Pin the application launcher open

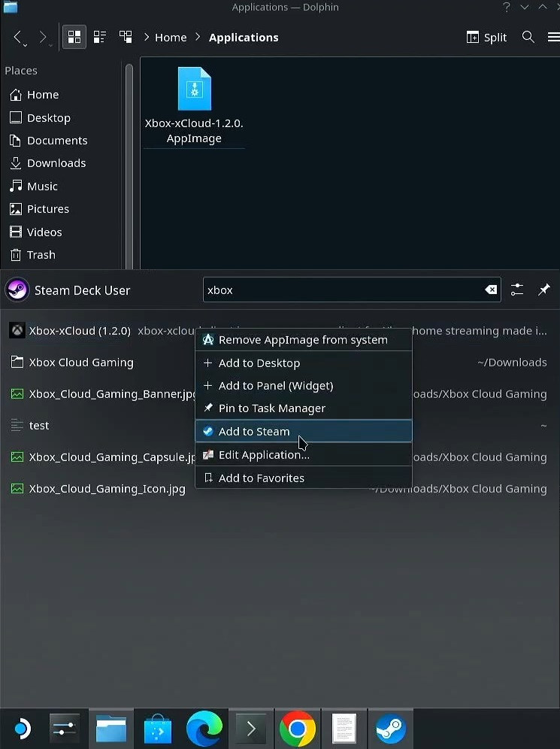pyautogui.click(x=543, y=290)
